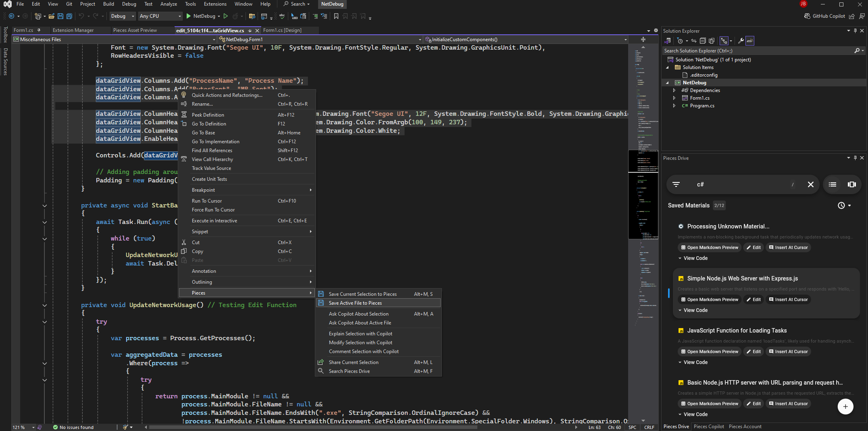
Task: Select Go To Definition in context menu
Action: click(x=246, y=124)
